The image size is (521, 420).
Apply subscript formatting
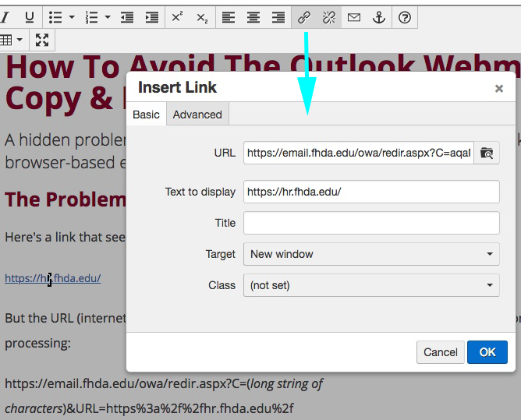[x=202, y=17]
